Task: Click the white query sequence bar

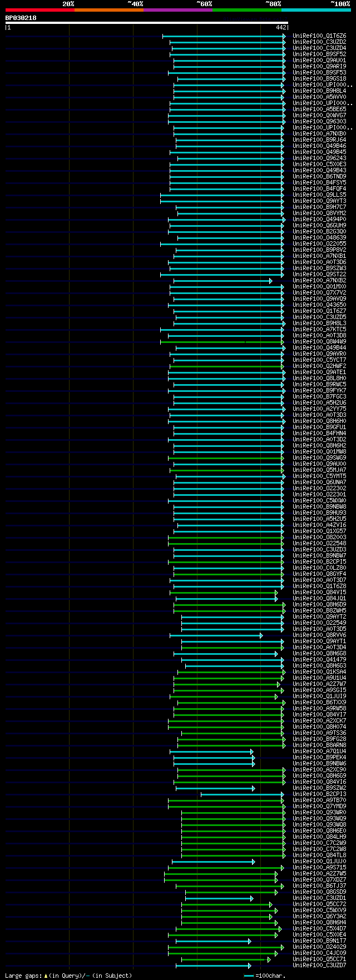Action: click(x=147, y=23)
